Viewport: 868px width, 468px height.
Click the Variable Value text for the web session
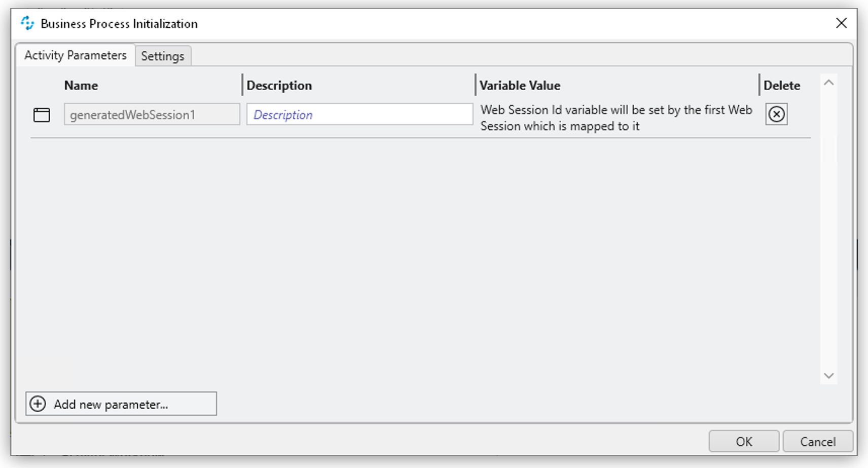[616, 118]
